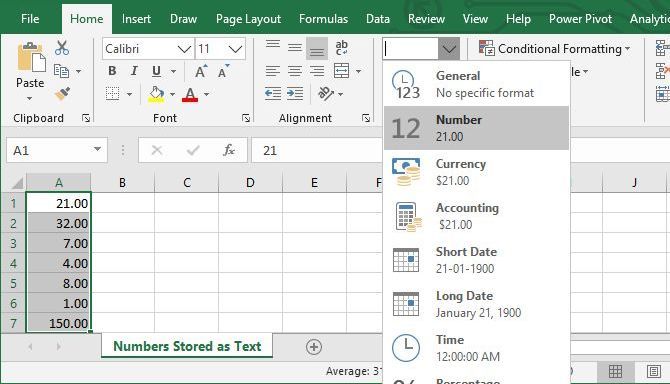Switch to the Data tab

(x=378, y=19)
